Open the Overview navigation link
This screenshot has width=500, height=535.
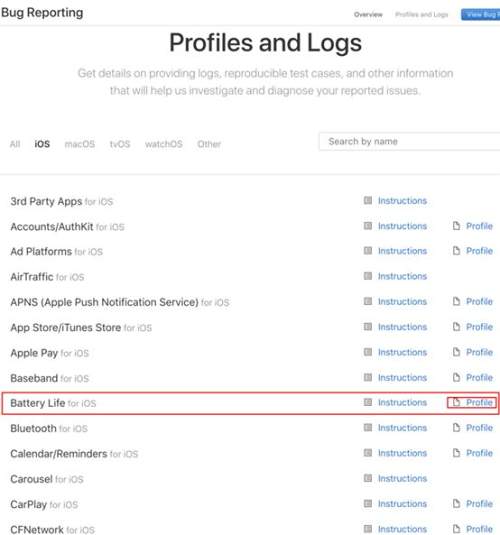coord(368,15)
